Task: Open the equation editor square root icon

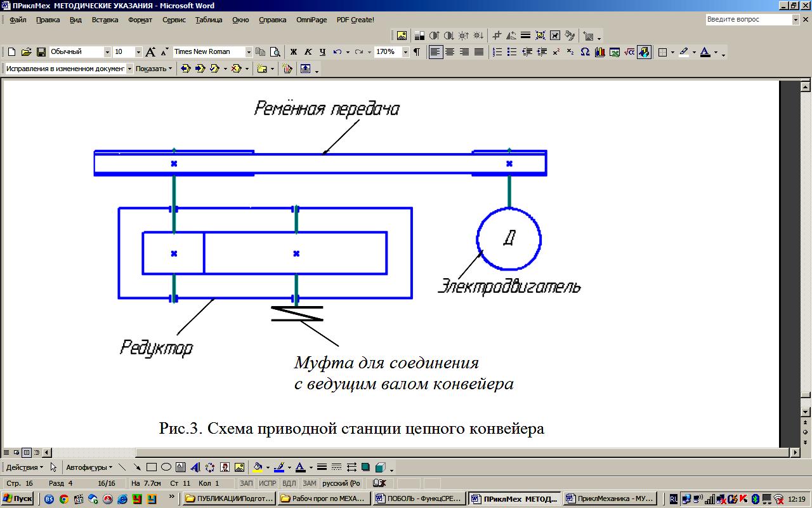Action: (x=629, y=52)
